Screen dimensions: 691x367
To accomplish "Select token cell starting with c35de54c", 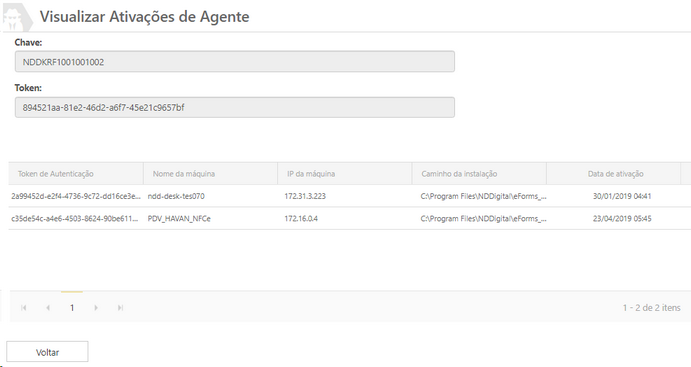I will (x=74, y=219).
